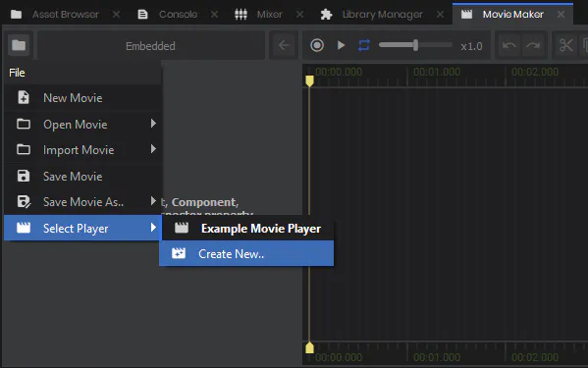This screenshot has width=588, height=368.
Task: Toggle the record button
Action: [x=317, y=45]
